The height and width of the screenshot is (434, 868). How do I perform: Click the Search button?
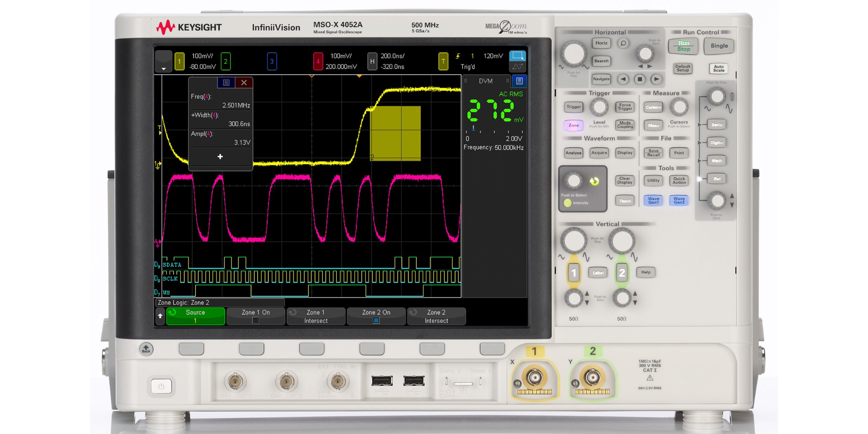click(x=601, y=61)
